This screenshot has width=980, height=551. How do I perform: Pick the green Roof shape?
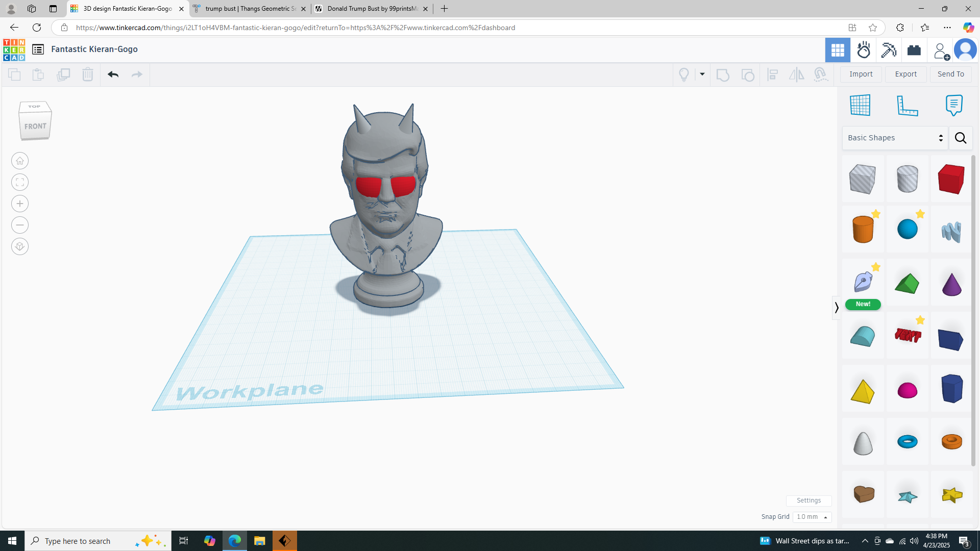(907, 284)
